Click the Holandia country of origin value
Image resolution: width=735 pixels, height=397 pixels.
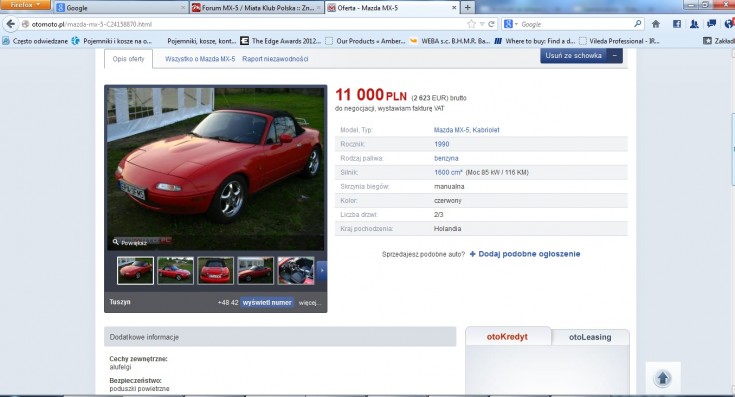[448, 228]
